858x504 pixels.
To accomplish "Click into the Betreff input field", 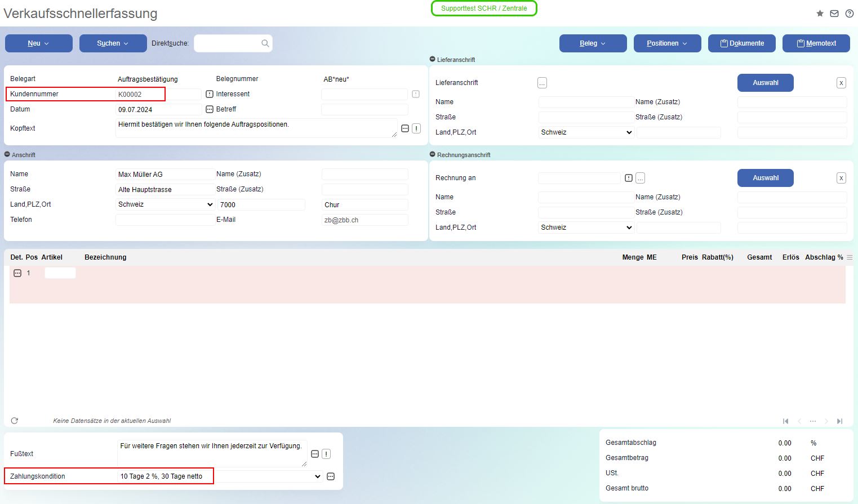I will [364, 109].
